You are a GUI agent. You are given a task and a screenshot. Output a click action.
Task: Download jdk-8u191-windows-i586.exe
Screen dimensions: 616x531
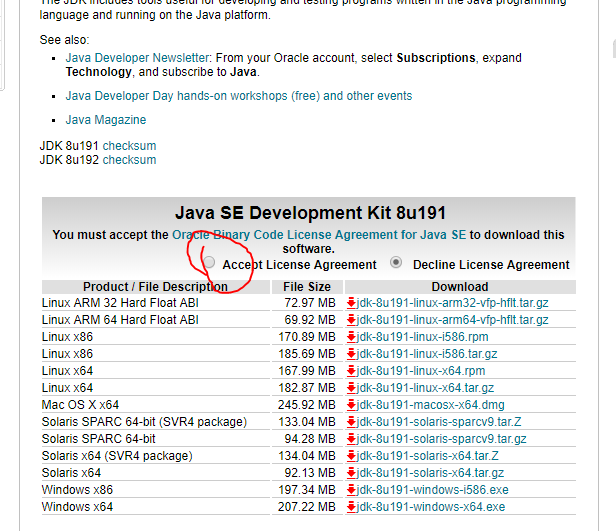(x=432, y=490)
